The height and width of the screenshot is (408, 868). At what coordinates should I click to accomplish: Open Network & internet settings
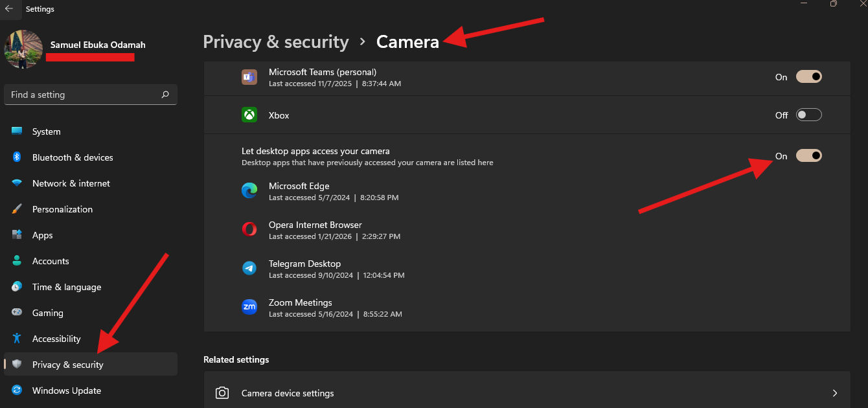point(71,183)
